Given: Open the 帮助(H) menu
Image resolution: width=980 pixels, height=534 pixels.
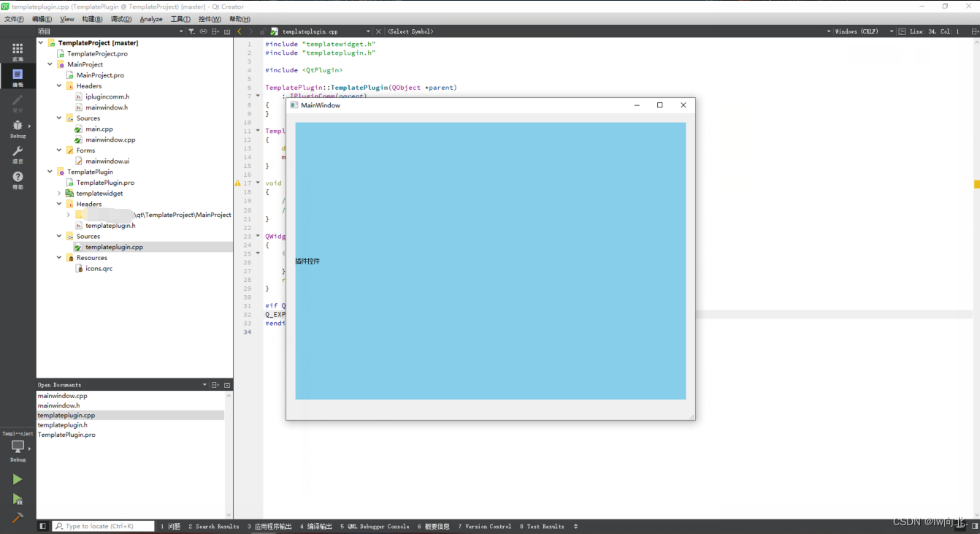Looking at the screenshot, I should pos(240,19).
